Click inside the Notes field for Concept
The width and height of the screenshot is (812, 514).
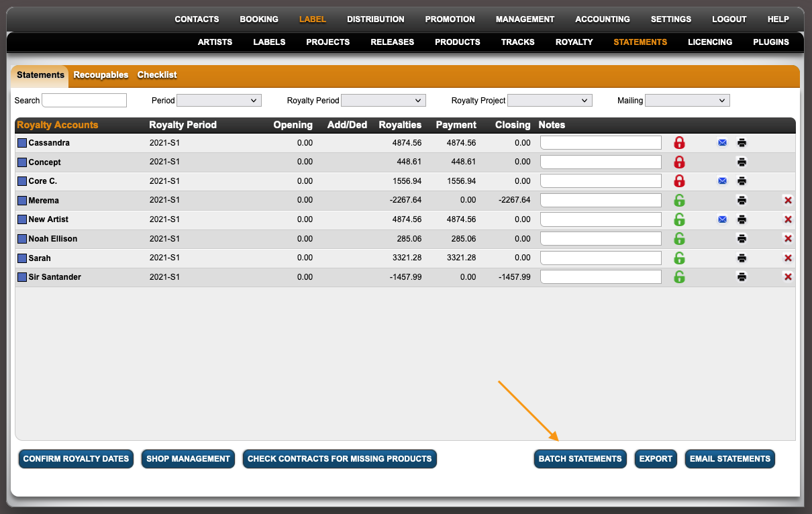tap(600, 162)
